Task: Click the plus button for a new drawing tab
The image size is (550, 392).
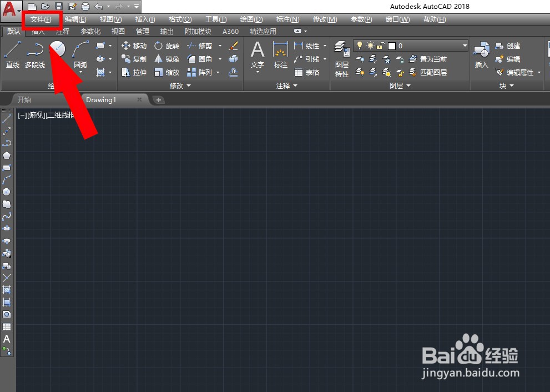Action: click(159, 100)
